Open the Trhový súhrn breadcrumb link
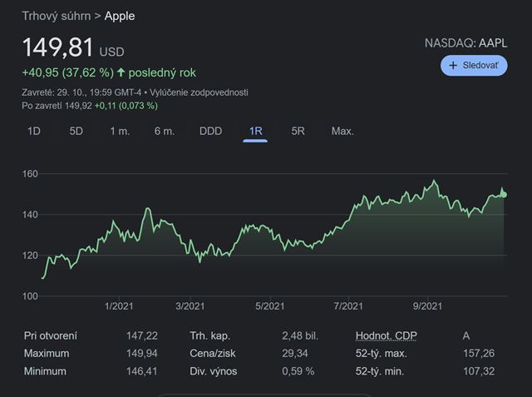 [x=57, y=16]
